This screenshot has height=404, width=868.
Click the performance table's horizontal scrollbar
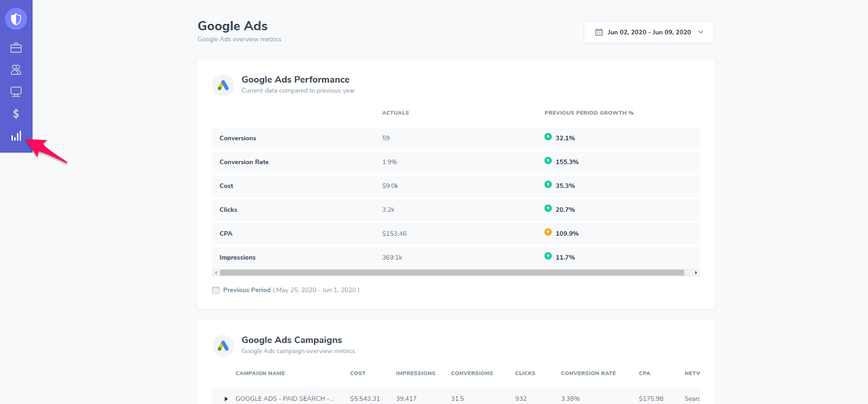(451, 273)
